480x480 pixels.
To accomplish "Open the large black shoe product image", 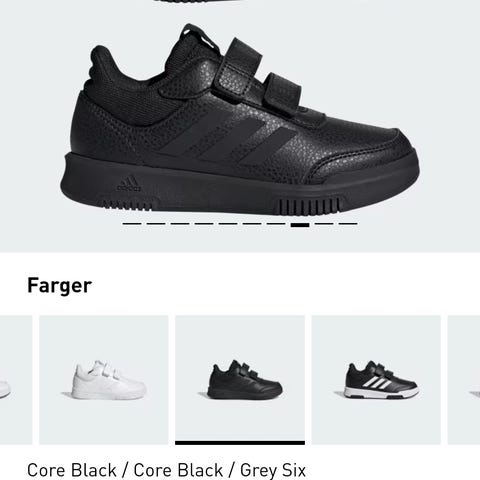I will [240, 120].
